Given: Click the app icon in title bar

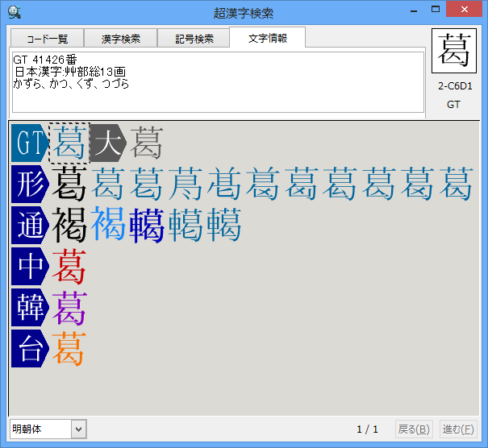Looking at the screenshot, I should click(x=14, y=13).
